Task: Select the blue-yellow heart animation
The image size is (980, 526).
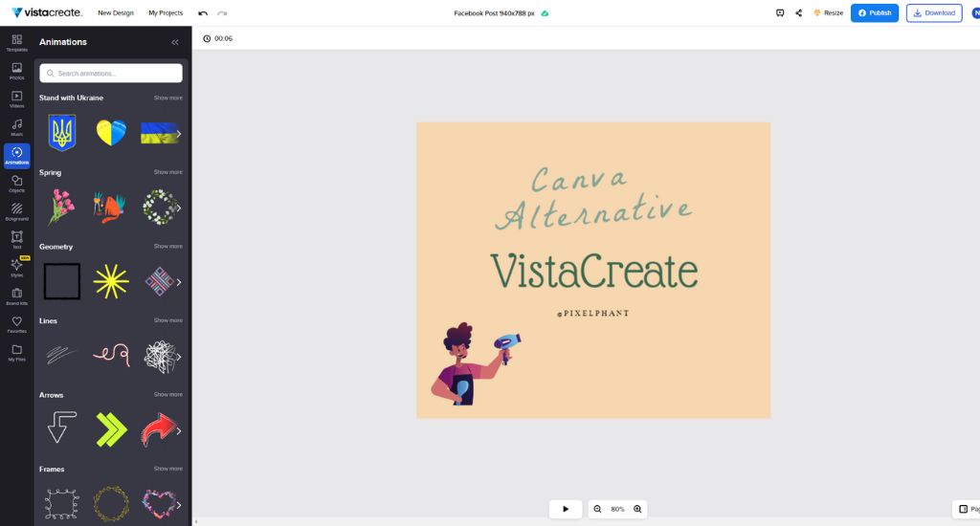Action: pos(111,132)
